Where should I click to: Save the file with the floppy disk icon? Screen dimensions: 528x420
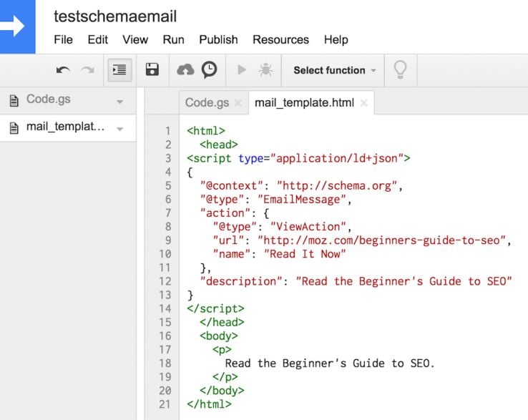pyautogui.click(x=152, y=69)
